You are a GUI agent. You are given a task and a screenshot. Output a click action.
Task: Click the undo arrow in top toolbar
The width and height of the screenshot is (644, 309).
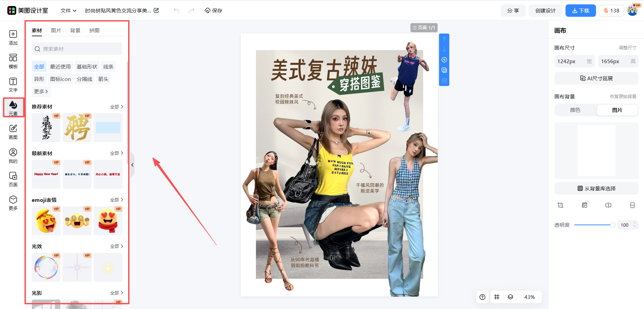(x=176, y=10)
